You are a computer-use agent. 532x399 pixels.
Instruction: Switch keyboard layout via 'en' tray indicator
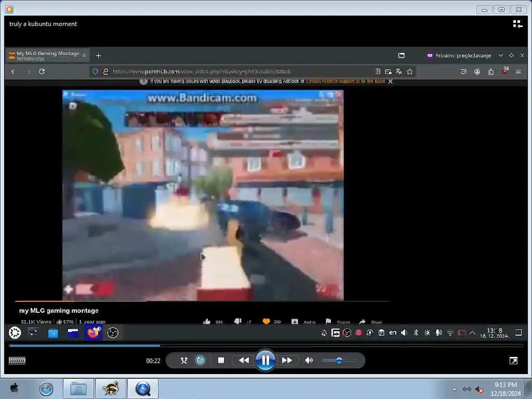[x=393, y=332]
